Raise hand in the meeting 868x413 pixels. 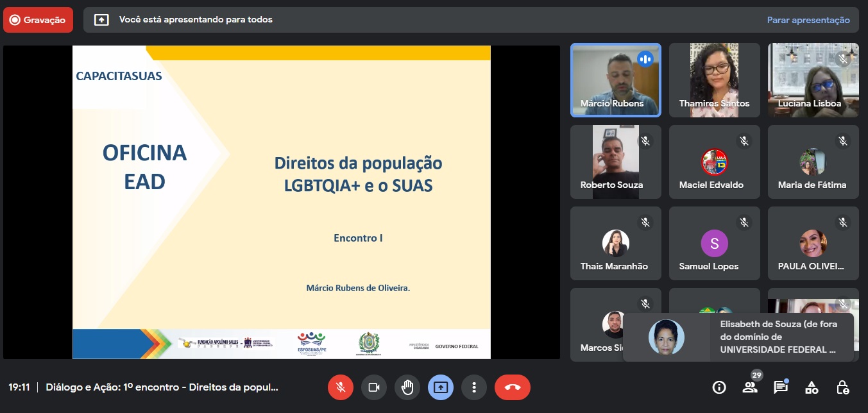click(407, 387)
